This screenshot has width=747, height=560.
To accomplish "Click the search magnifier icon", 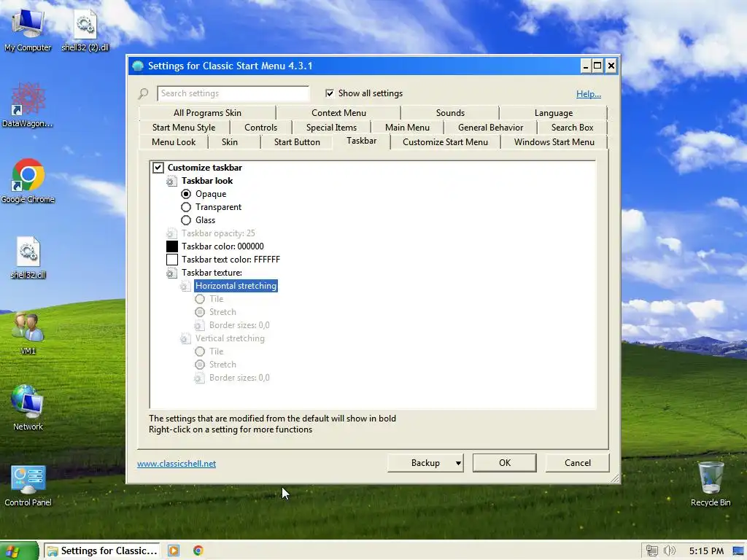I will pos(144,93).
